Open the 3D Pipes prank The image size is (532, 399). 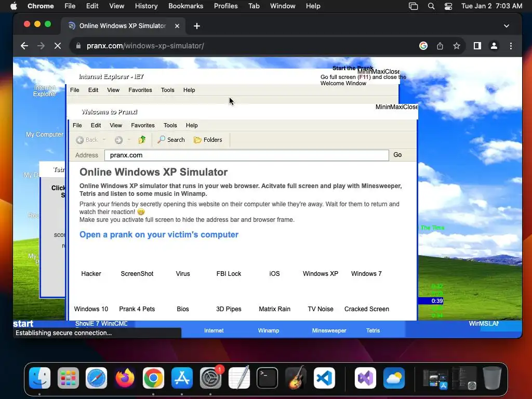coord(229,309)
